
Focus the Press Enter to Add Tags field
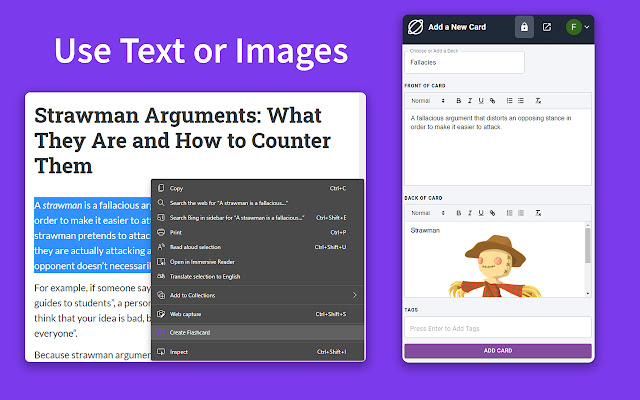pos(498,328)
